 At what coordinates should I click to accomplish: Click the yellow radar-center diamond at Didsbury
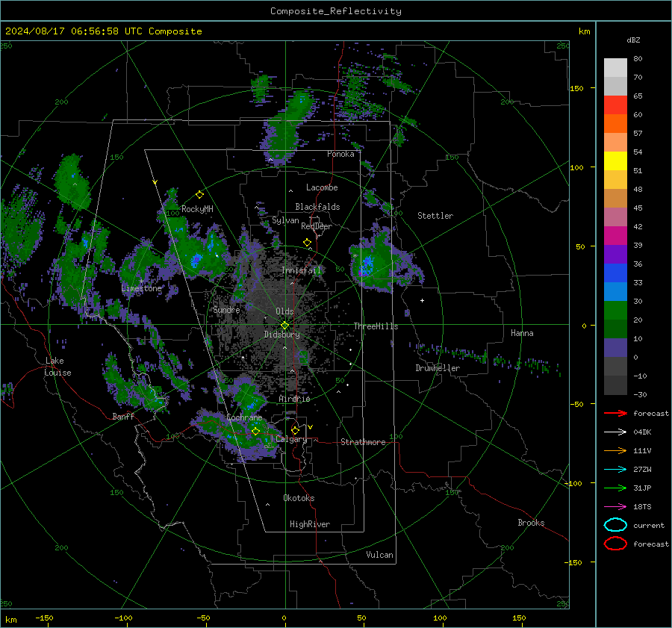tap(284, 326)
